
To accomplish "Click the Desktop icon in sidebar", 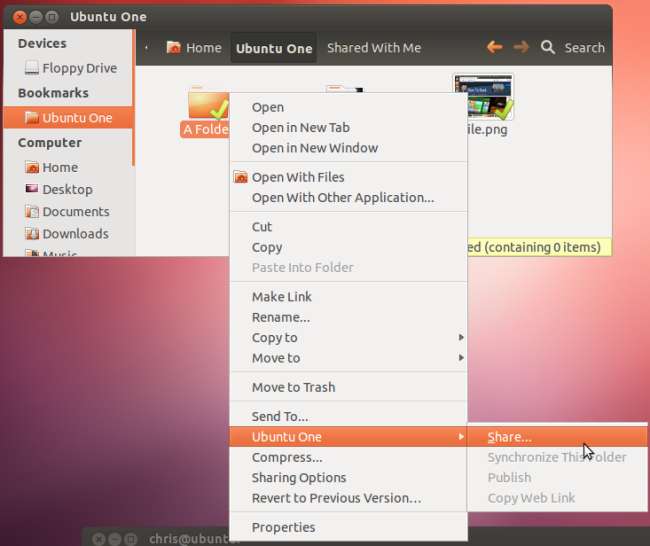I will [x=32, y=189].
